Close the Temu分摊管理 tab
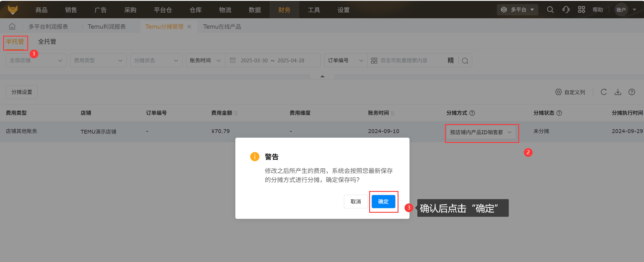 (x=189, y=27)
